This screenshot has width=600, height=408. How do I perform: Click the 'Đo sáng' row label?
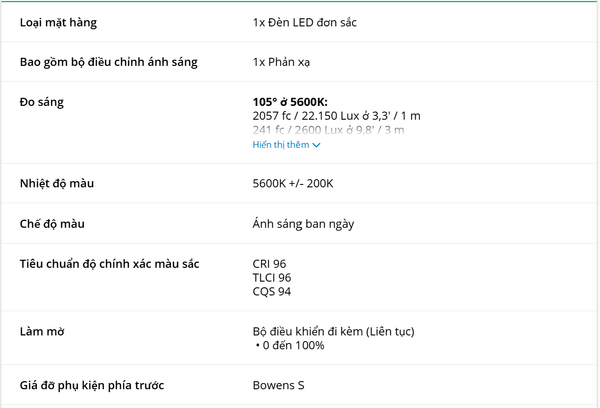coord(42,102)
